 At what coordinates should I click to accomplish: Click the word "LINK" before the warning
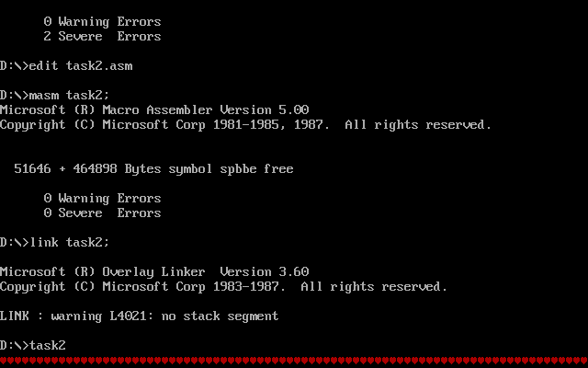click(15, 316)
